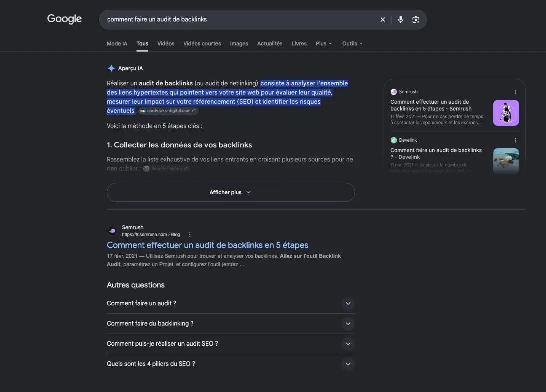Click the Autres questions heading

pyautogui.click(x=136, y=285)
